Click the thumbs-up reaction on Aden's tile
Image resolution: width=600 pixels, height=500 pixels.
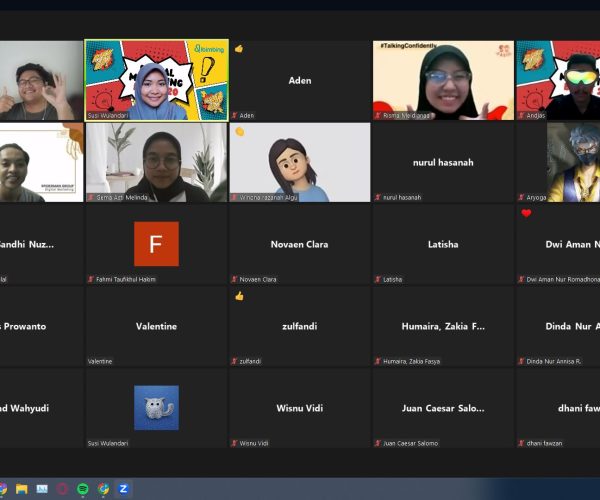239,49
